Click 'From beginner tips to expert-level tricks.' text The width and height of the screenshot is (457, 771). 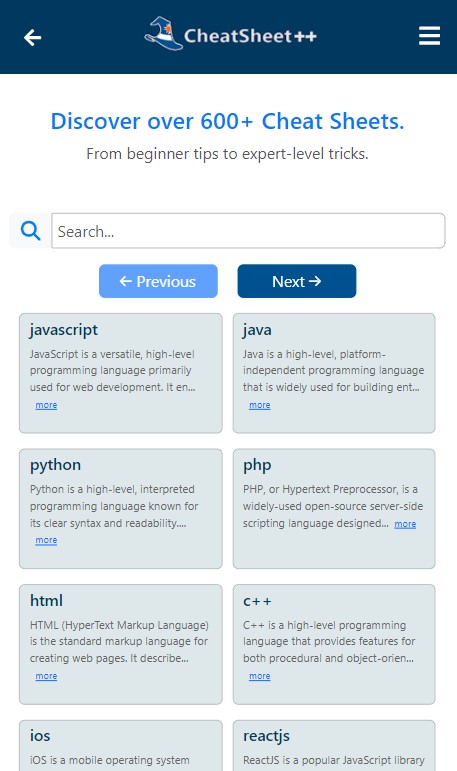[x=227, y=154]
